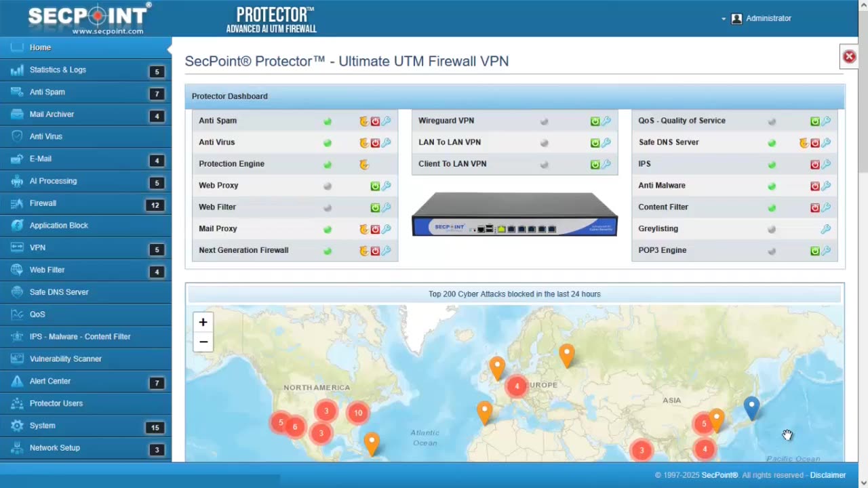Restart Protection Engine via orange arrow icon
This screenshot has width=868, height=488.
point(363,165)
